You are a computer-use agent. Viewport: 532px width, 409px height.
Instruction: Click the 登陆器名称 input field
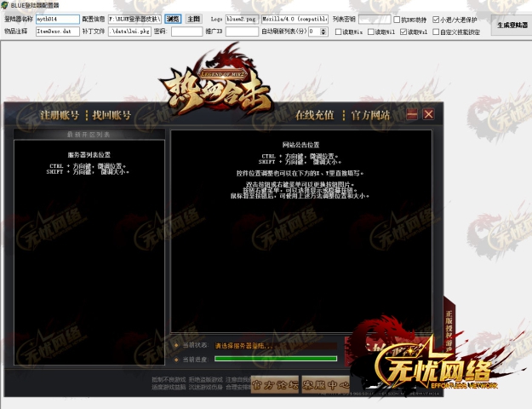pyautogui.click(x=58, y=19)
